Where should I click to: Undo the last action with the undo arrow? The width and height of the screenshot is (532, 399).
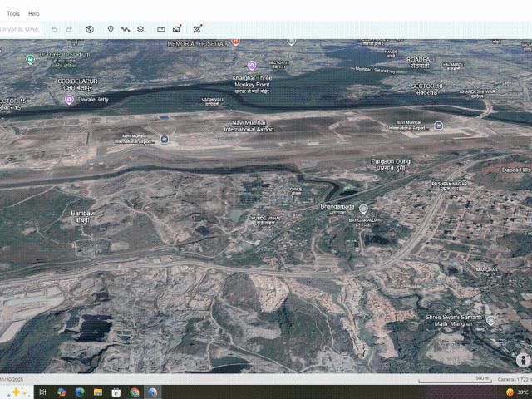point(54,30)
